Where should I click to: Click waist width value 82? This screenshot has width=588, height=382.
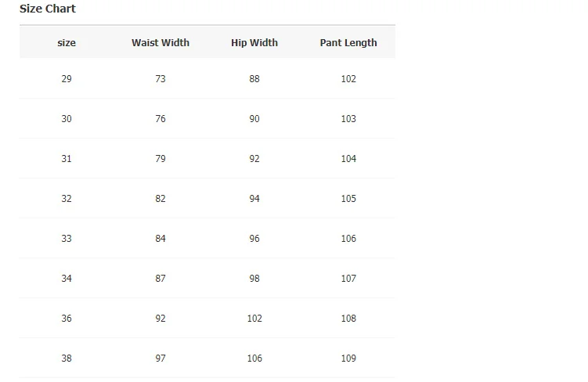click(161, 199)
